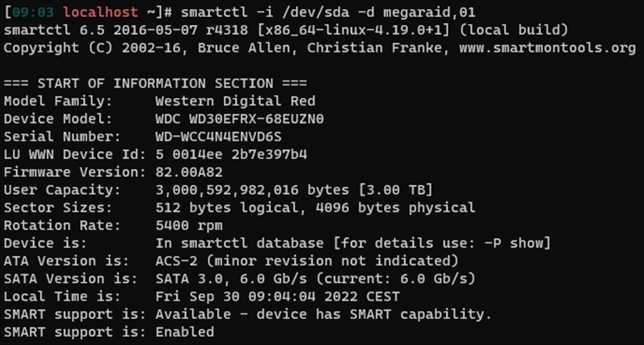Select the serial number WD-WCC4N4ENVD6S
The image size is (644, 345).
218,137
